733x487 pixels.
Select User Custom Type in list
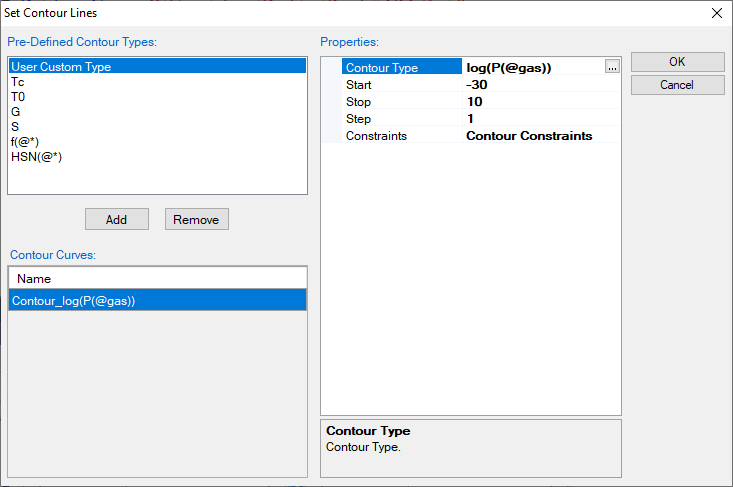coord(61,67)
